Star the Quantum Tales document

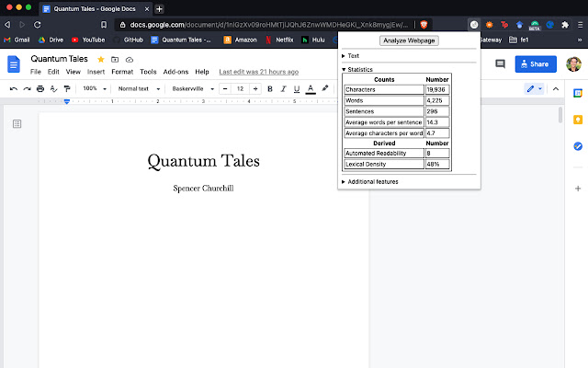[x=101, y=59]
